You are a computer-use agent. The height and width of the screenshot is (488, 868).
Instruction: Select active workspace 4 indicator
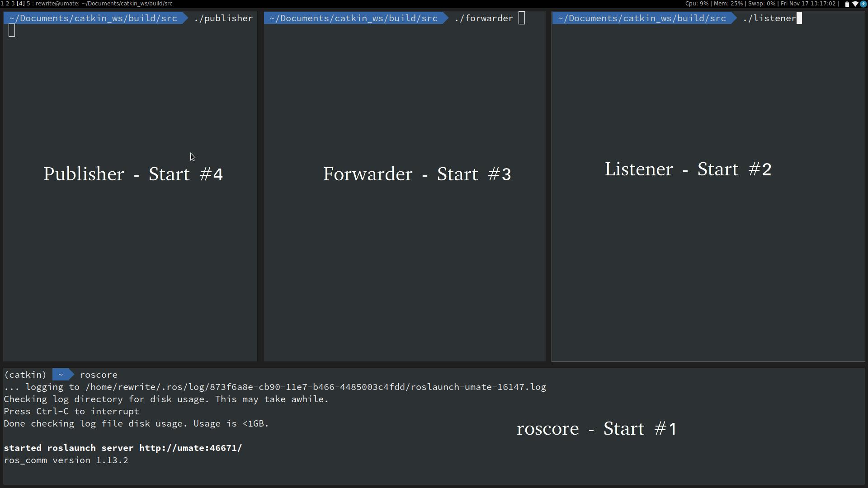(x=21, y=4)
